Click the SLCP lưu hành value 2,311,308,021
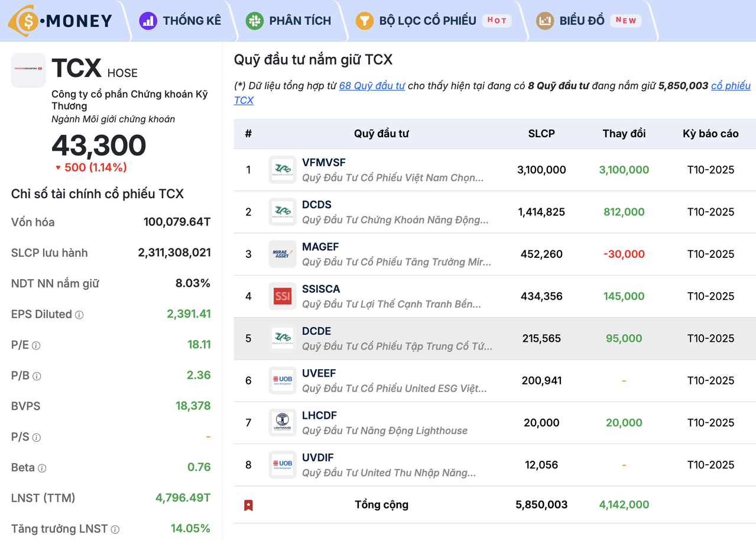This screenshot has width=756, height=540. [x=174, y=253]
